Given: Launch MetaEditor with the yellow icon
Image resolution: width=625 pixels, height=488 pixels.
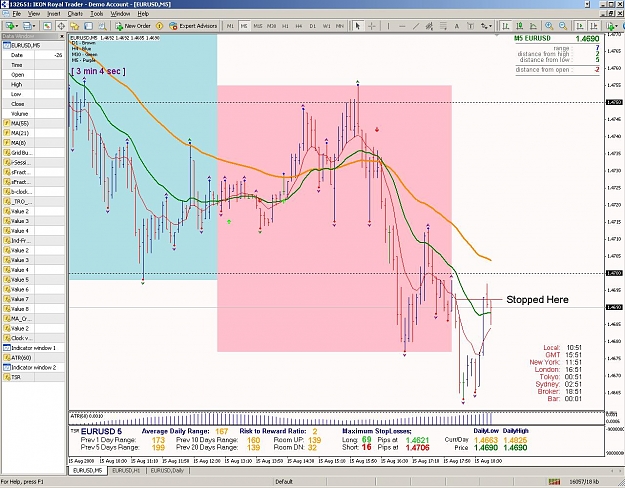Looking at the screenshot, I should [159, 26].
